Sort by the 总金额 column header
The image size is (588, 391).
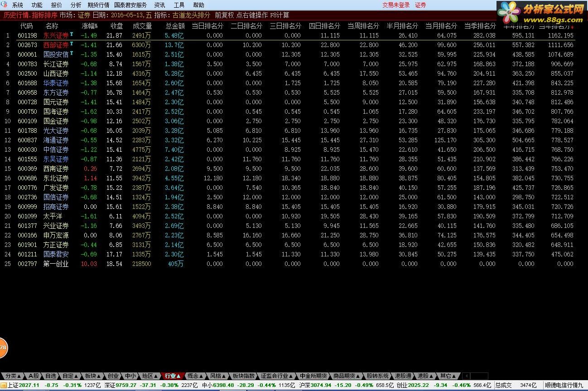tap(175, 26)
